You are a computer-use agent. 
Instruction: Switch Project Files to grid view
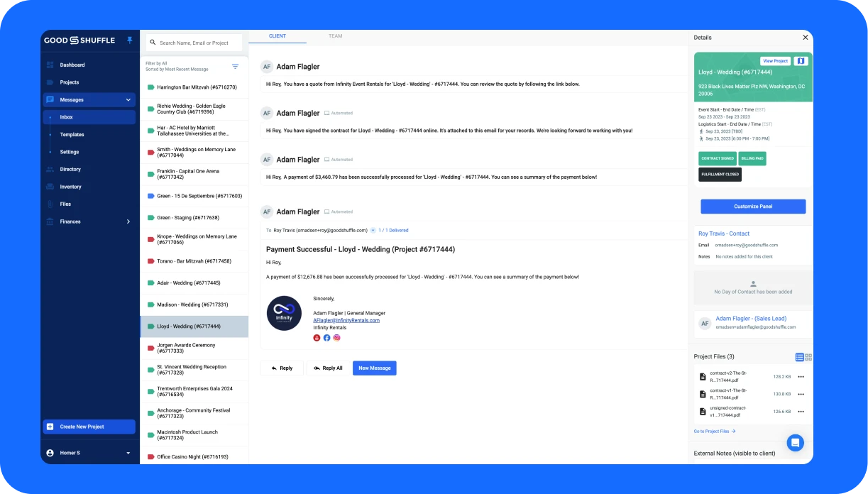[808, 356]
